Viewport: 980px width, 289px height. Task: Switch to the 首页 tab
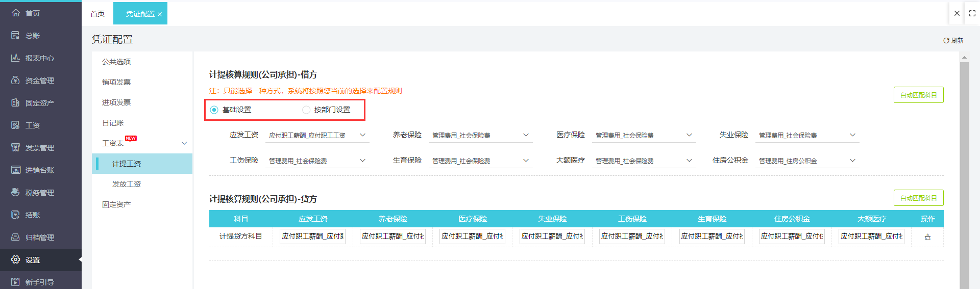[x=97, y=14]
